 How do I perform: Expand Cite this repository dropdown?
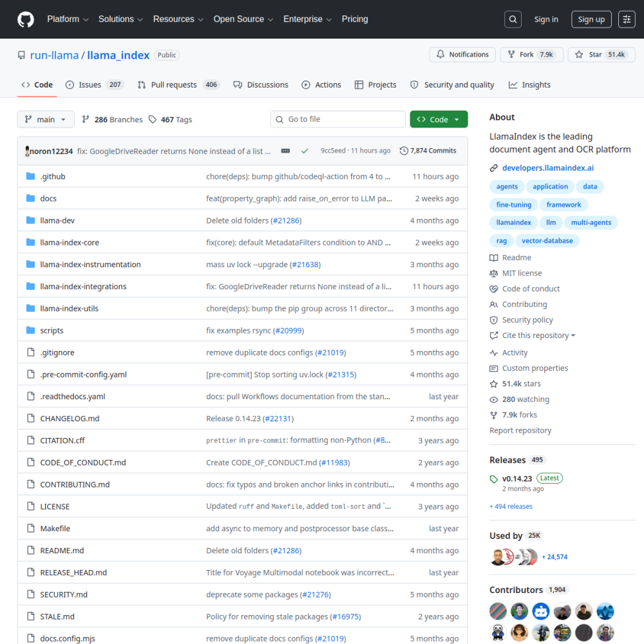point(533,336)
